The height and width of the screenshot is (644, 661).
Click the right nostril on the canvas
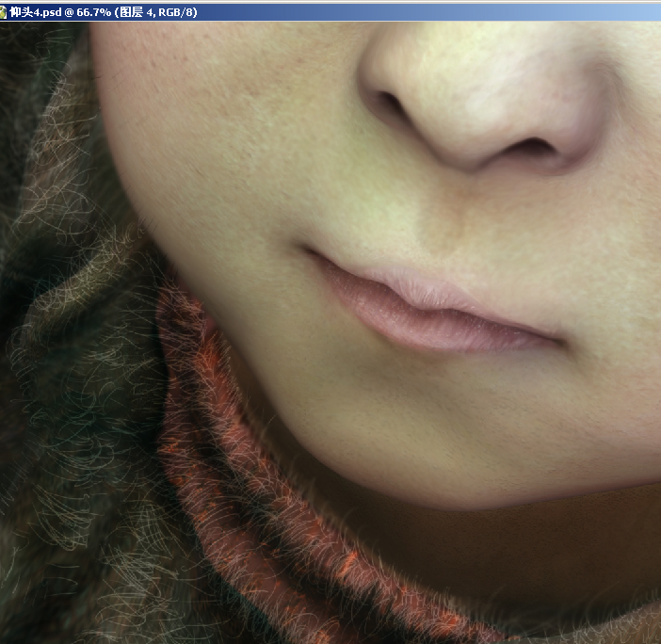[533, 148]
